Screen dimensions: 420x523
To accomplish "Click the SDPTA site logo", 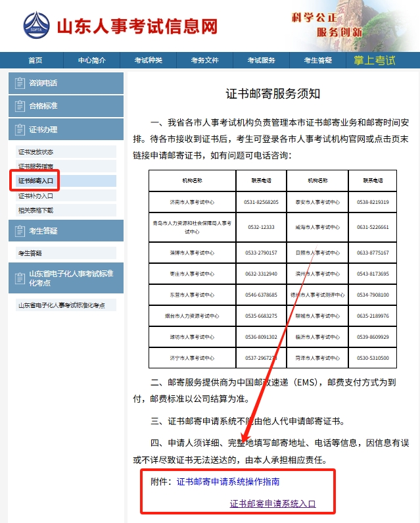I will pyautogui.click(x=36, y=26).
